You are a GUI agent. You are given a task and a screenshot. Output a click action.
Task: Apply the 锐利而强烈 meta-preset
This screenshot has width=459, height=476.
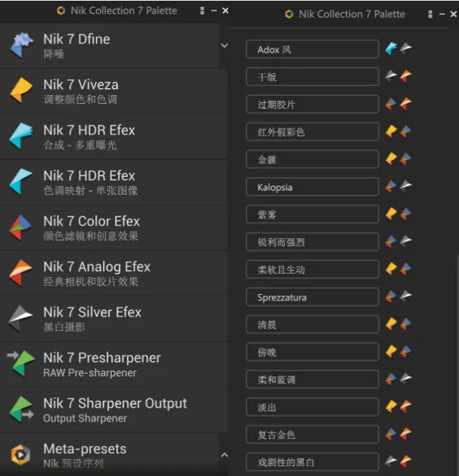pyautogui.click(x=313, y=242)
